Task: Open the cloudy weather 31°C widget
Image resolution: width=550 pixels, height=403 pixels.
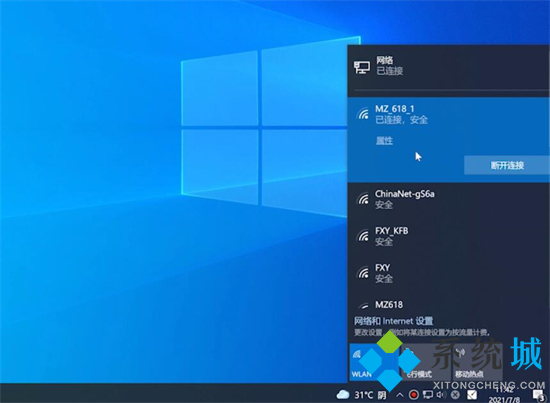Action: (362, 395)
